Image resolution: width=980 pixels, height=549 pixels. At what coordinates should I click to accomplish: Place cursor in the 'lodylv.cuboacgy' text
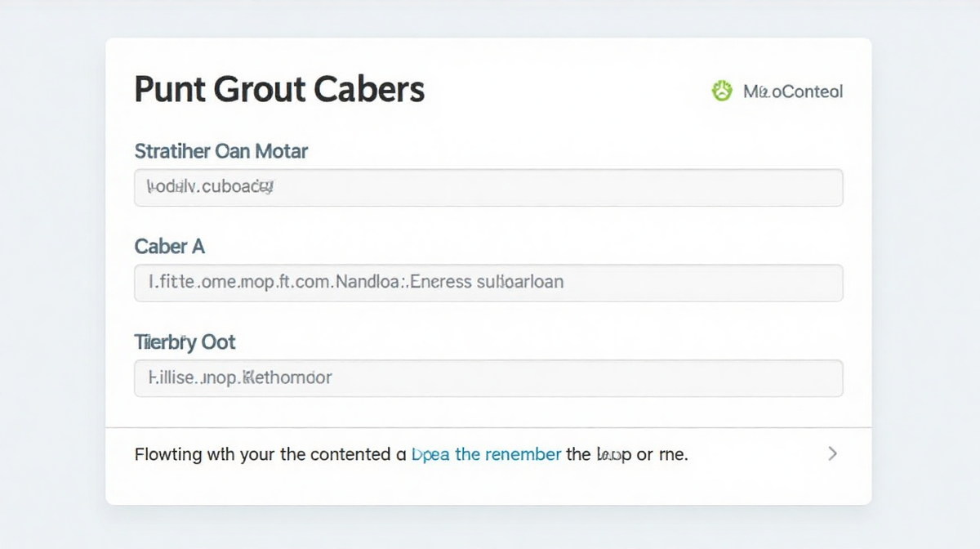(209, 187)
